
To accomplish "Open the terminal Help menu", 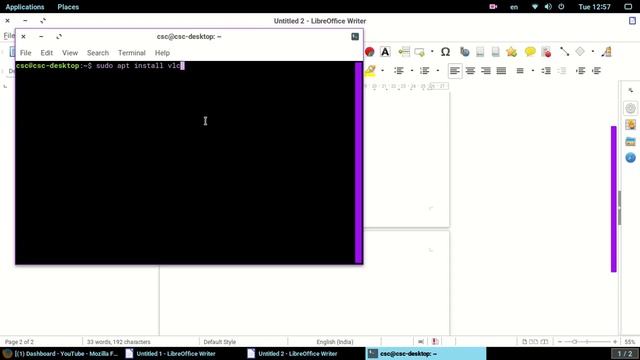I will pyautogui.click(x=162, y=53).
